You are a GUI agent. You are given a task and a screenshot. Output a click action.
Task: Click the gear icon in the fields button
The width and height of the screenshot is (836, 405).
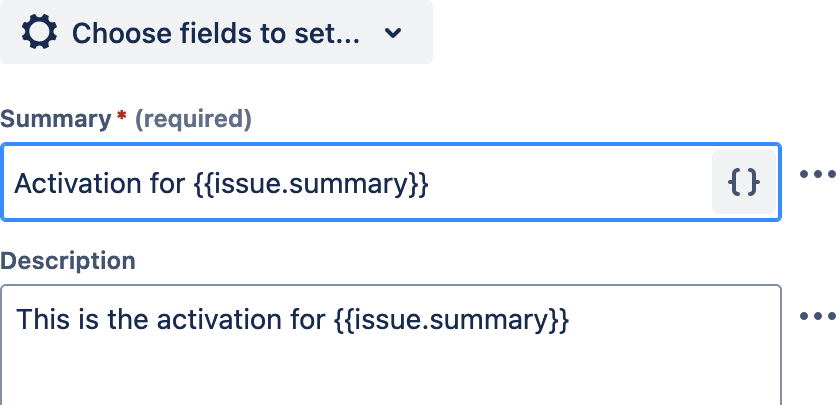pos(39,33)
